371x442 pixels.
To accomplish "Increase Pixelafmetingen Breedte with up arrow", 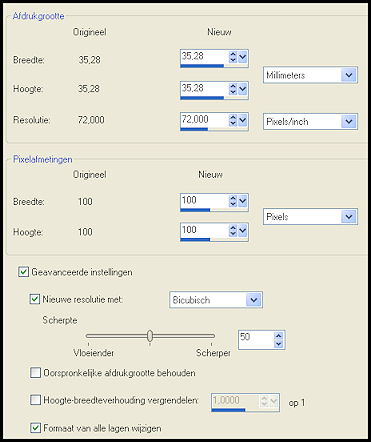I will click(x=233, y=198).
